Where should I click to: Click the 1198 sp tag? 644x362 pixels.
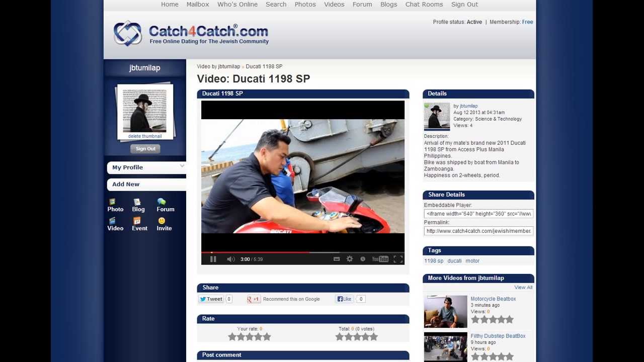pos(434,261)
